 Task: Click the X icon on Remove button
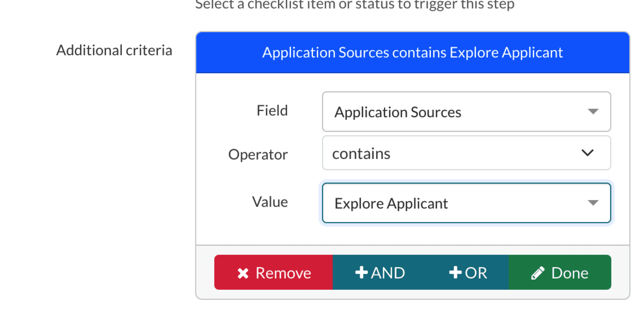243,273
